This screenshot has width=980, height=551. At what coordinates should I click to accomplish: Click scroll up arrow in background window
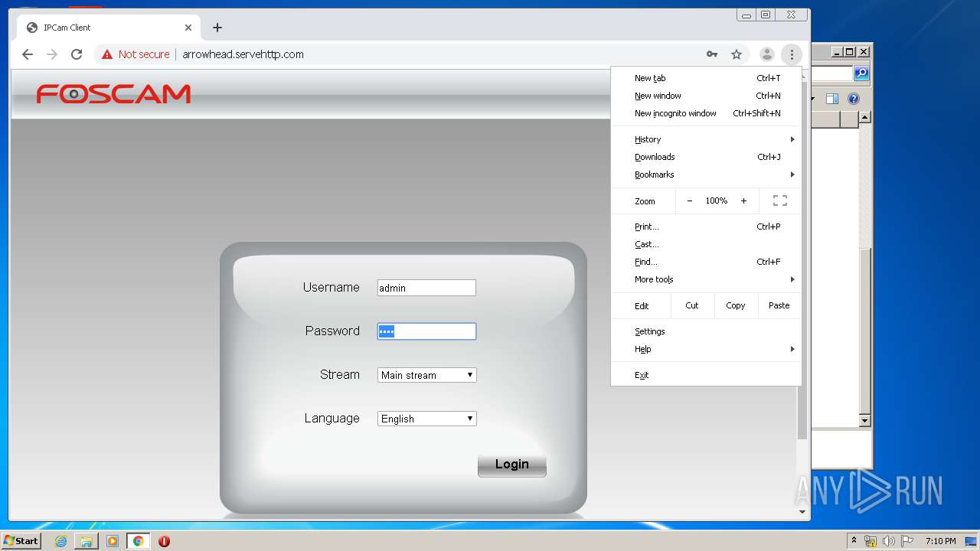[865, 117]
